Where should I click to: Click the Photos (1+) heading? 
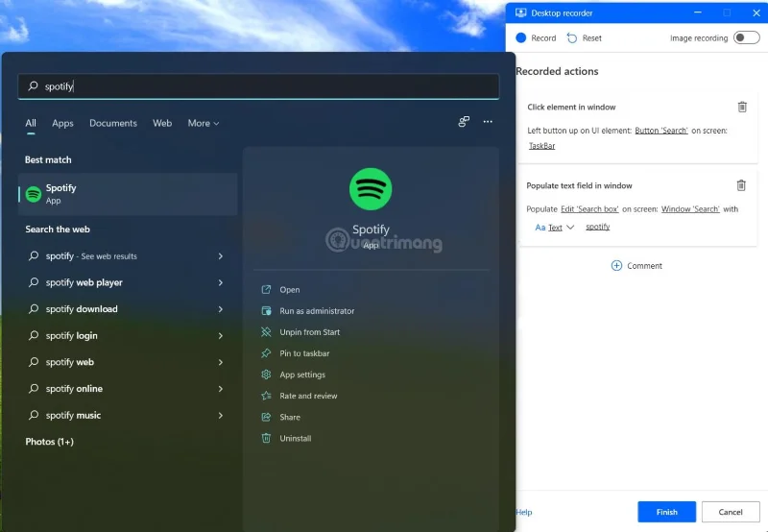click(x=50, y=442)
